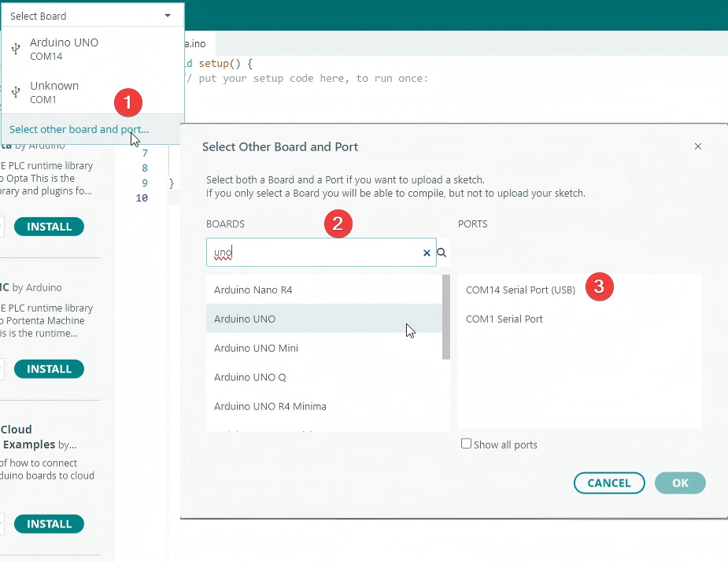728x562 pixels.
Task: Select Arduino UNO Mini board
Action: [324, 348]
